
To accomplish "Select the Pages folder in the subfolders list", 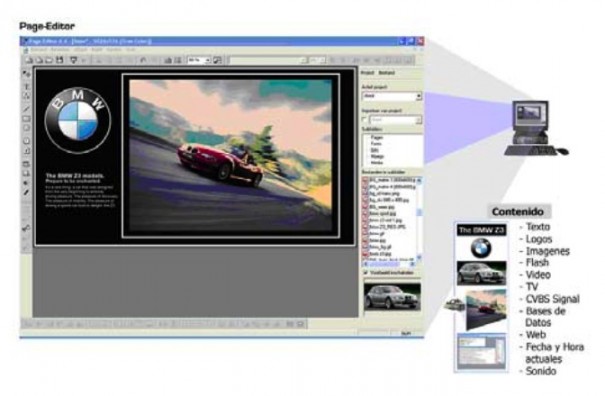I will [377, 137].
